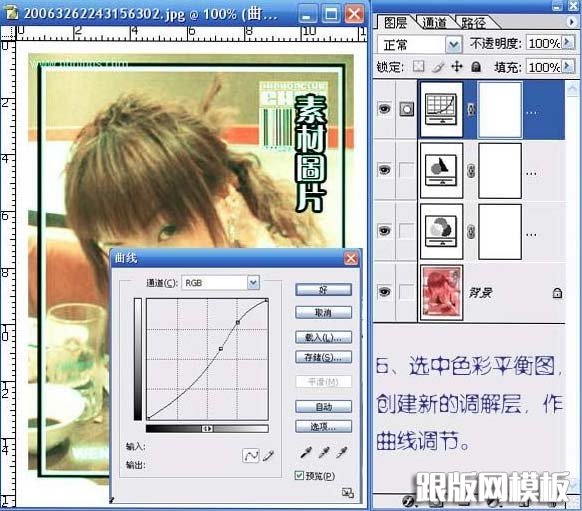
Task: Choose the curve point edit mode icon
Action: [x=251, y=455]
